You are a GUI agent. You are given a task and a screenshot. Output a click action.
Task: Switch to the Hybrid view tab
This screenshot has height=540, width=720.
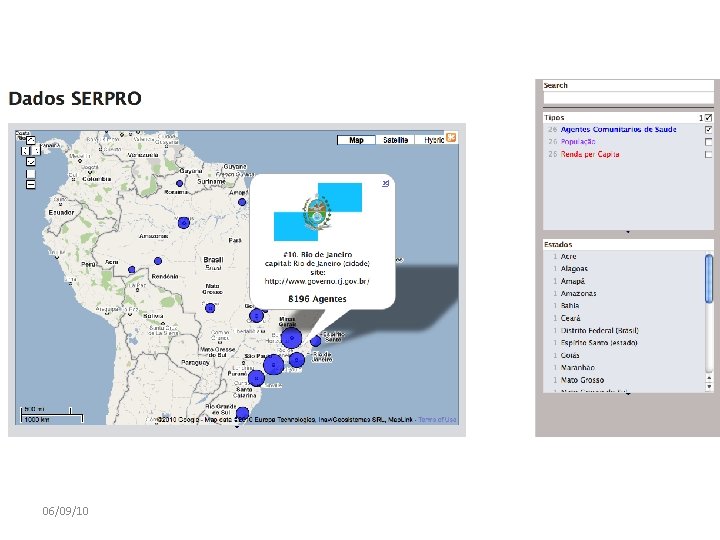[x=431, y=140]
